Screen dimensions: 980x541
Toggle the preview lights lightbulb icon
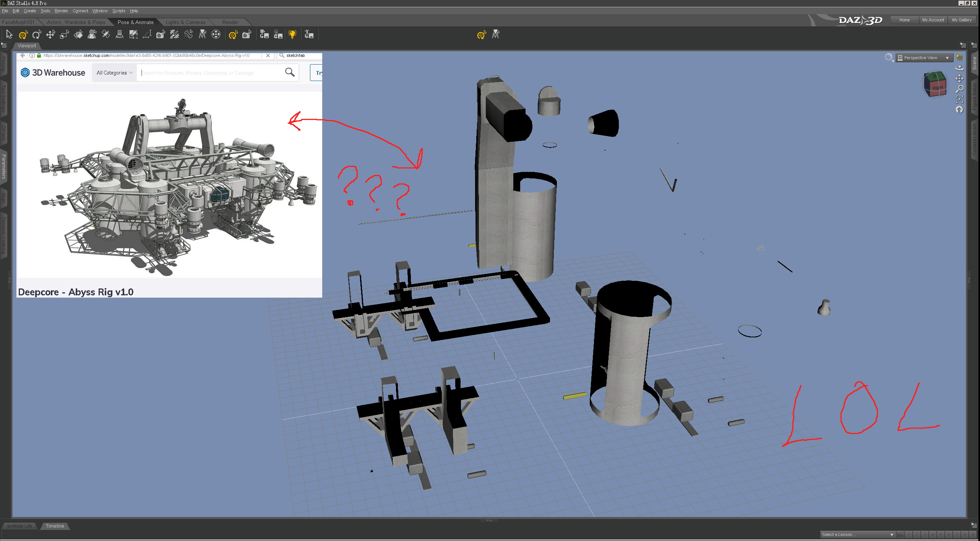tap(292, 35)
